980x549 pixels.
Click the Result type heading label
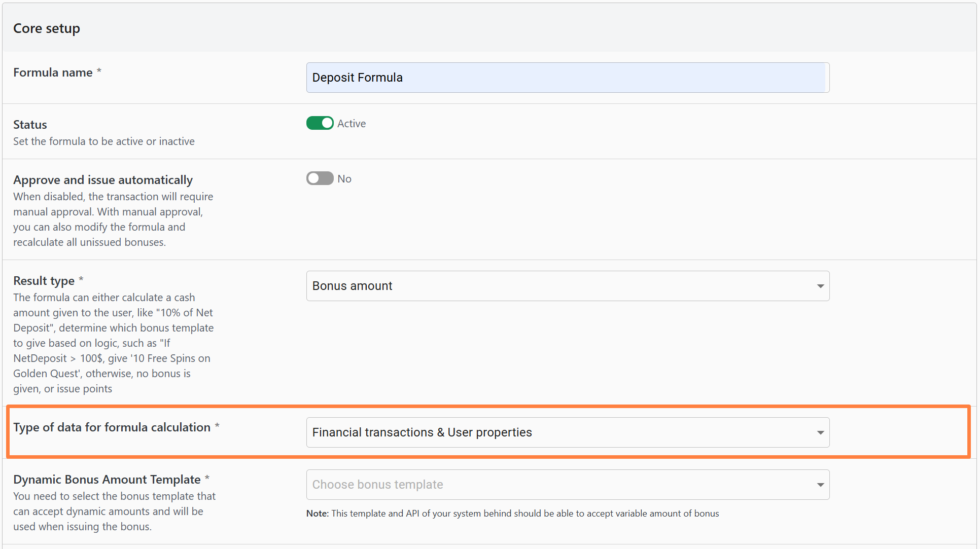[44, 281]
